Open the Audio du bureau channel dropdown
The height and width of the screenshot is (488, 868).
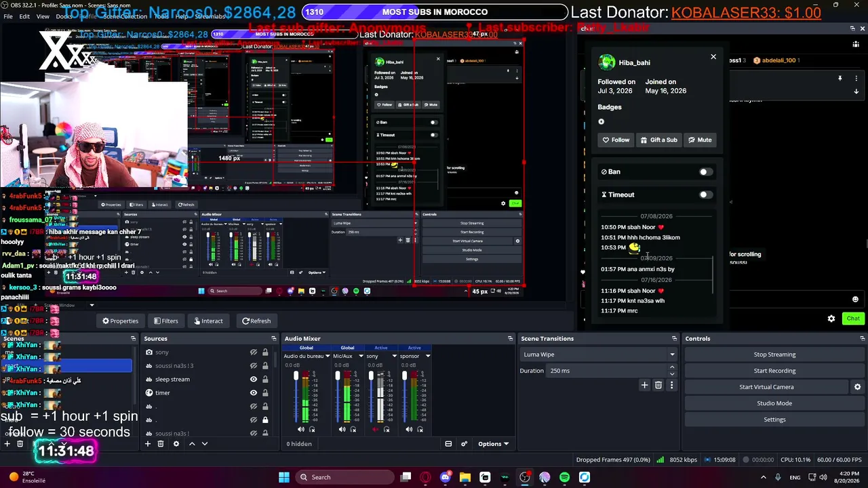328,356
